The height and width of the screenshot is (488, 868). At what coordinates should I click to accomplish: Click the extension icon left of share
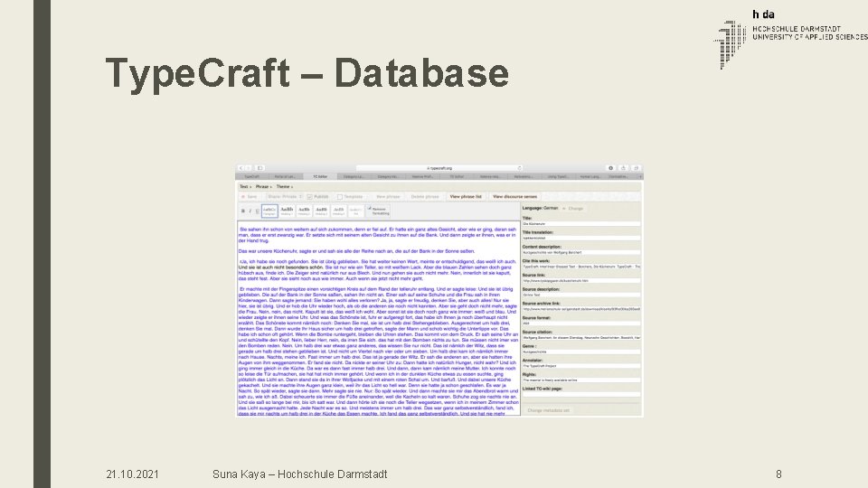point(610,168)
